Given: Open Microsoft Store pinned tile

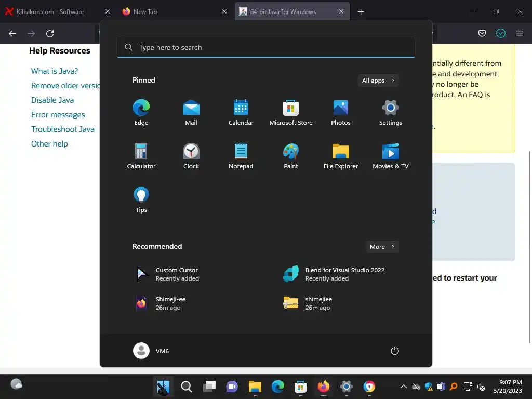Looking at the screenshot, I should pyautogui.click(x=291, y=113).
